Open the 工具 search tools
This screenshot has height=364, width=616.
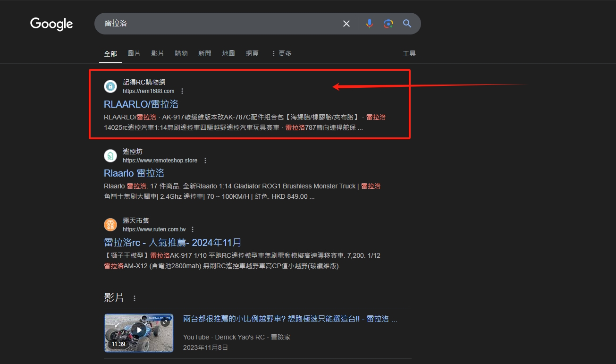pyautogui.click(x=409, y=54)
